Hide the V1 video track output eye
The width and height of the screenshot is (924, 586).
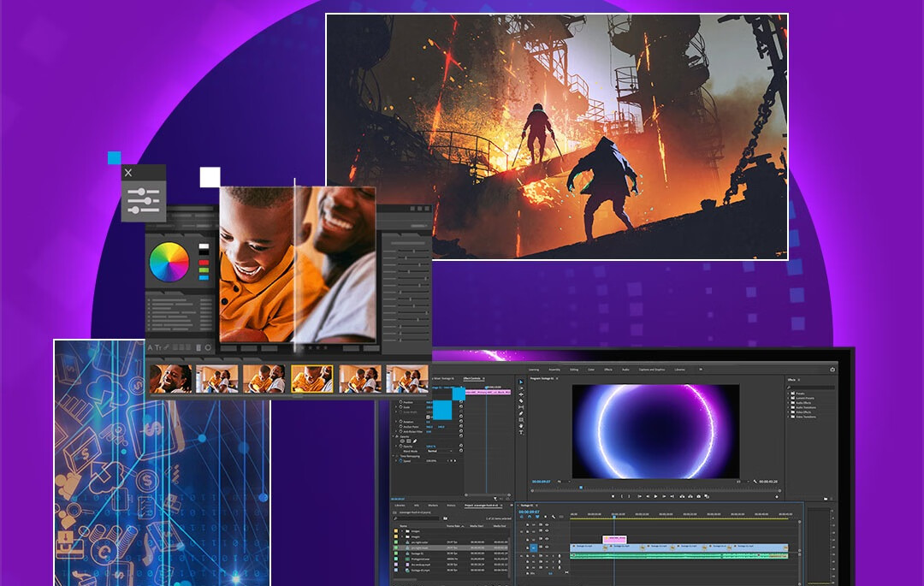click(547, 548)
